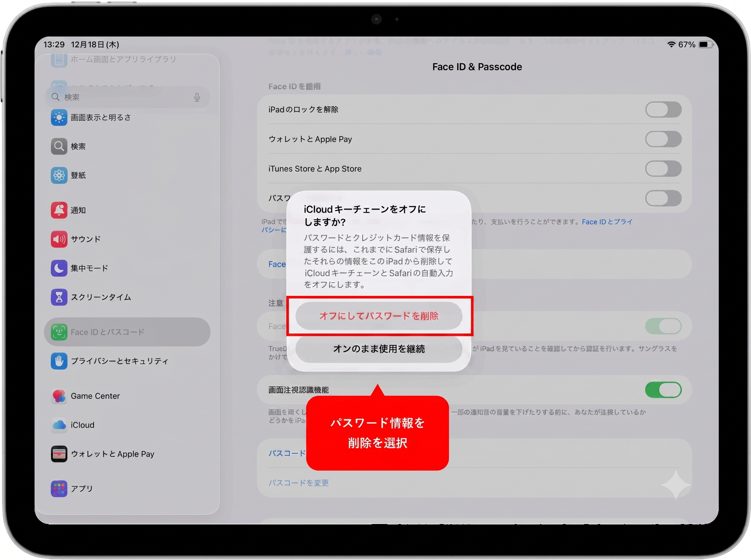Tap the Face ID & Passcode title
Screen dimensions: 751x560
pyautogui.click(x=477, y=67)
